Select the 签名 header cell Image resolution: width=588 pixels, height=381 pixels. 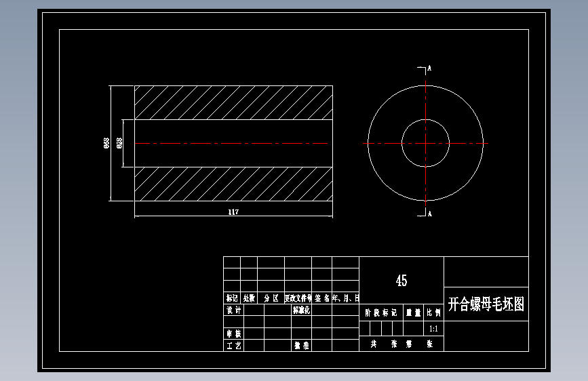(x=321, y=298)
